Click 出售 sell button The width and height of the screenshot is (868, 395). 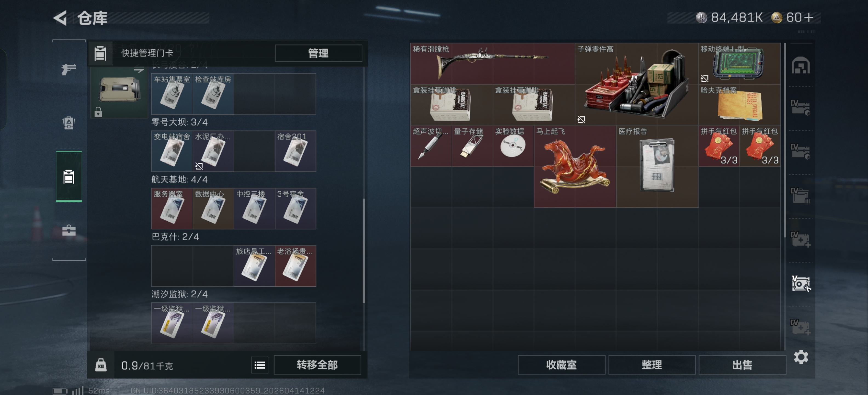pyautogui.click(x=742, y=365)
